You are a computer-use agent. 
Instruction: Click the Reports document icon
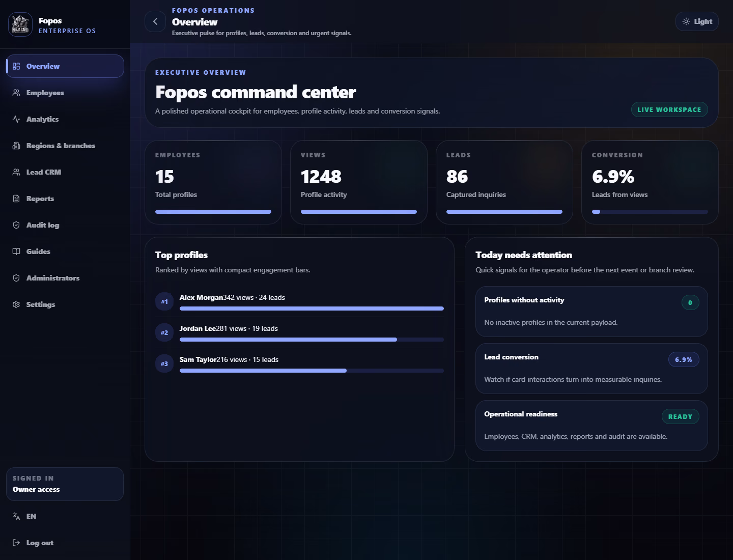[16, 199]
